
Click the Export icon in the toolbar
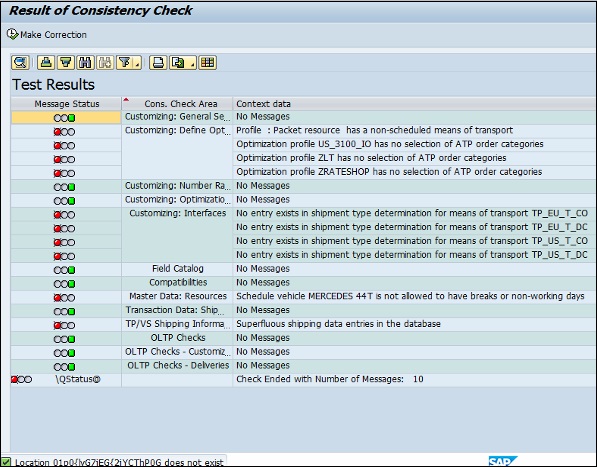tap(178, 62)
